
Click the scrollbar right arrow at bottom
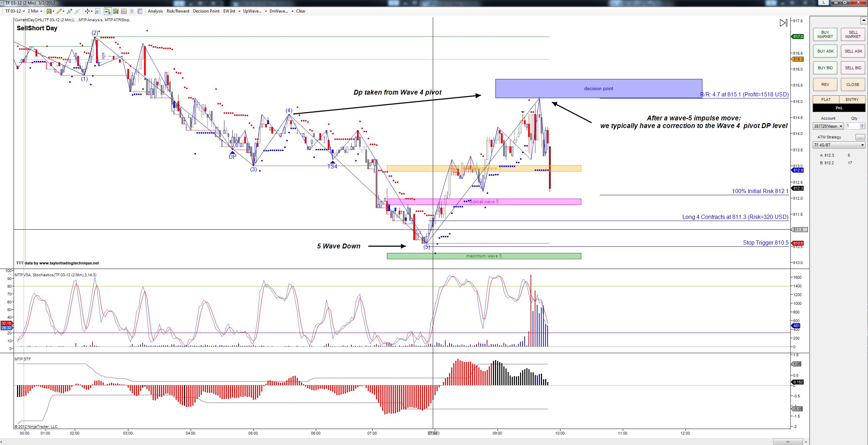pyautogui.click(x=806, y=442)
